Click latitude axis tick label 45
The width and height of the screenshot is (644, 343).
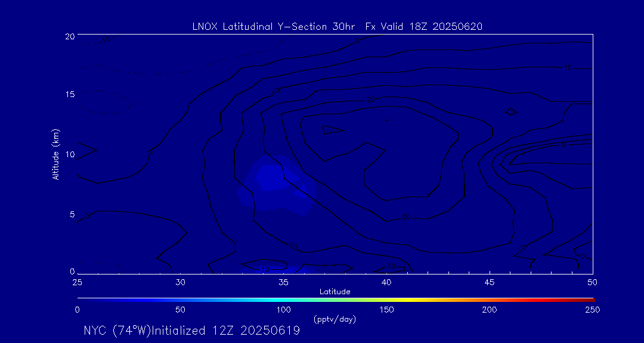[490, 282]
